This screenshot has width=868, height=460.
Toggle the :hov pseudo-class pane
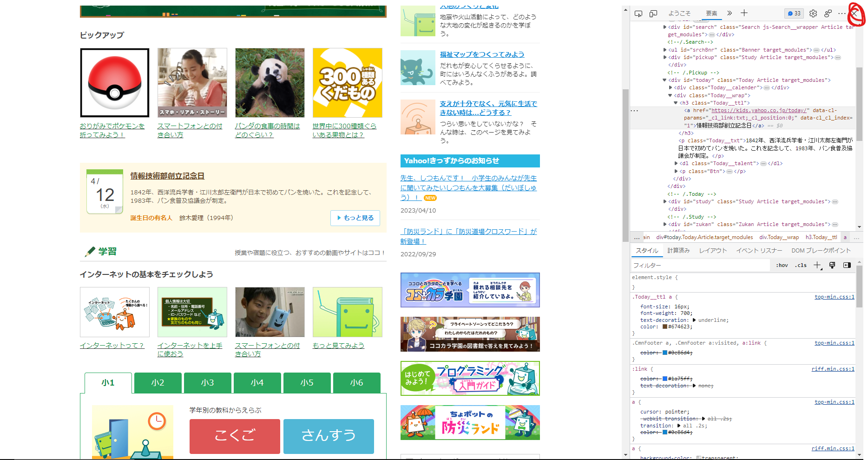pos(782,265)
